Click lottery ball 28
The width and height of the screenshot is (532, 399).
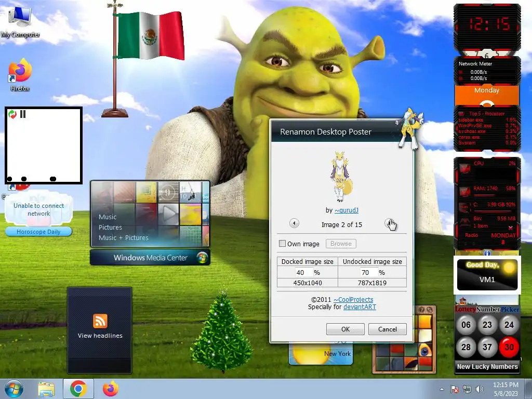[x=466, y=347]
